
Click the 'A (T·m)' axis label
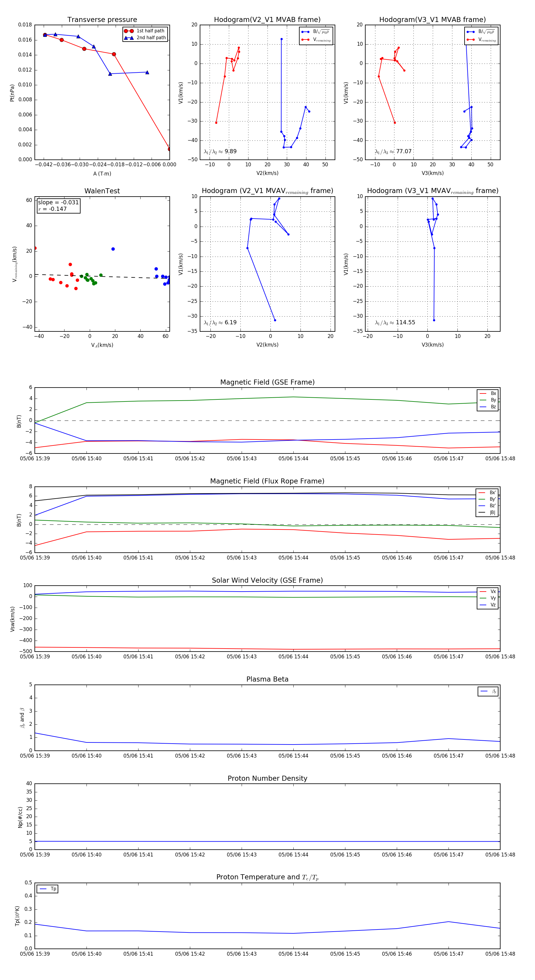(x=102, y=174)
